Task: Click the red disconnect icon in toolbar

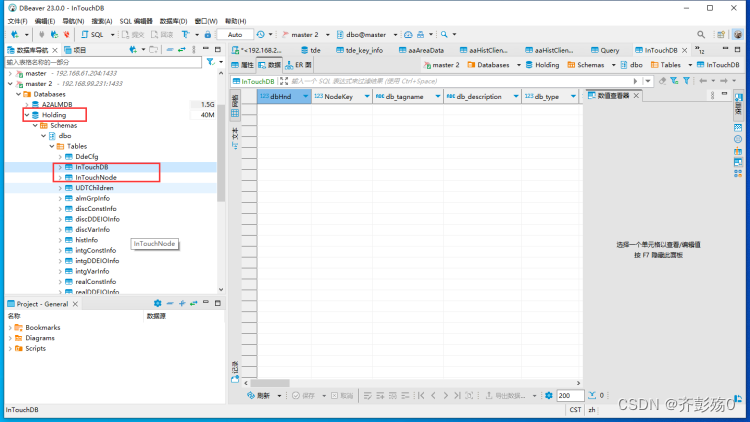Action: pyautogui.click(x=66, y=34)
